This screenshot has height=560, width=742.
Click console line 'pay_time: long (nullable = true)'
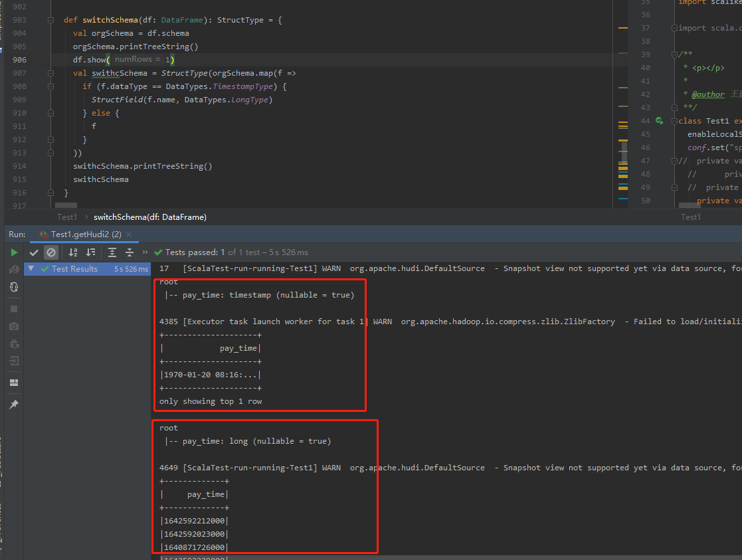click(256, 441)
